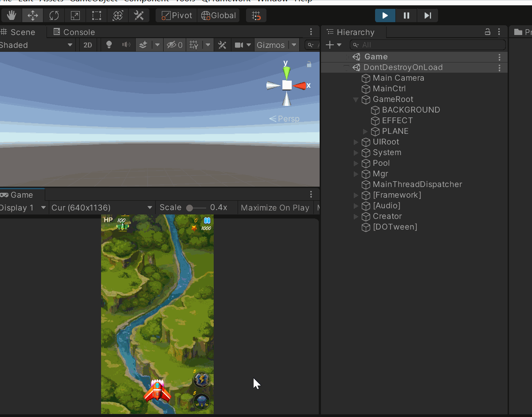532x417 pixels.
Task: Click the scene camera icon
Action: tap(239, 45)
